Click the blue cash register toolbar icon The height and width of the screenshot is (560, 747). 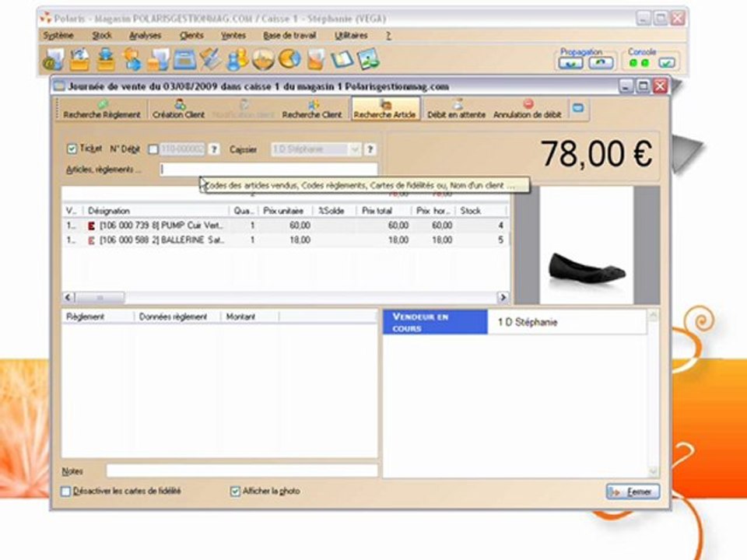185,60
